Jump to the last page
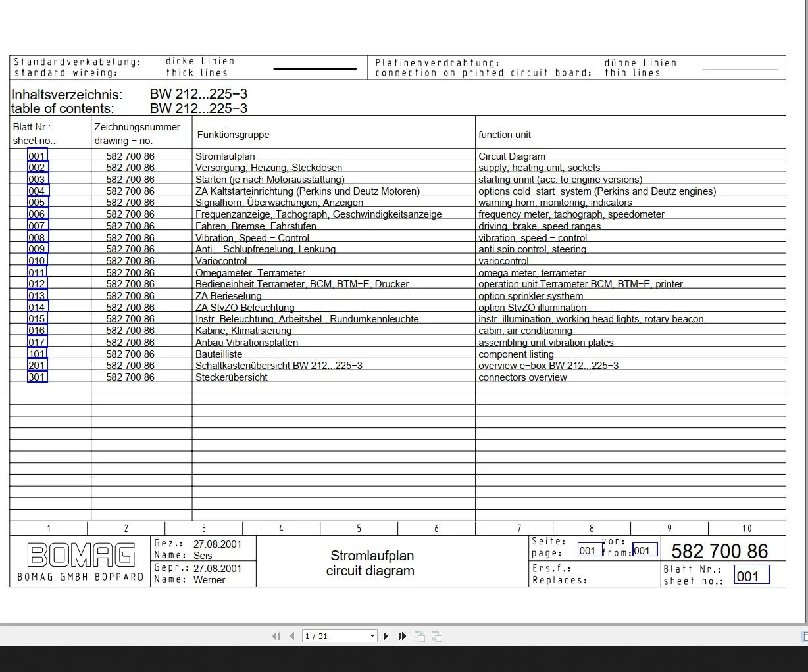The width and height of the screenshot is (808, 672). click(402, 636)
